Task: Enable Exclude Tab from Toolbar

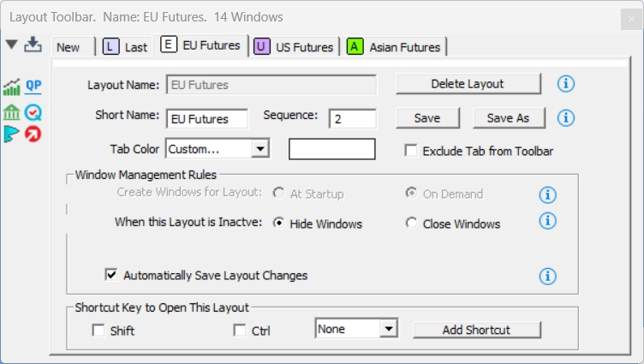Action: tap(411, 151)
